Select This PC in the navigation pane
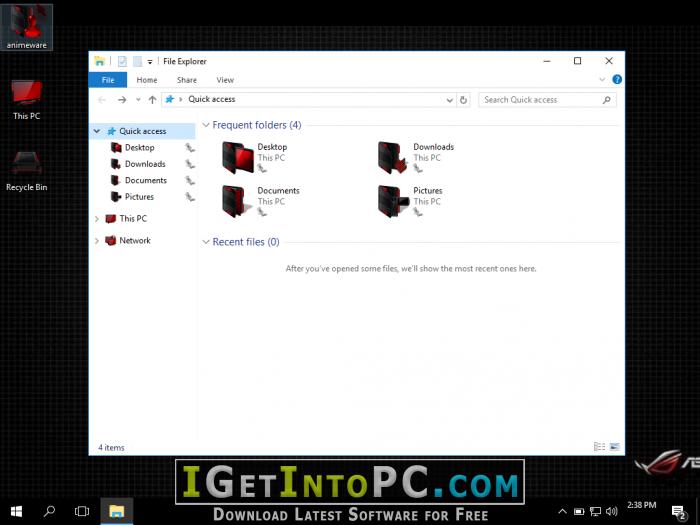The image size is (700, 525). [x=133, y=218]
